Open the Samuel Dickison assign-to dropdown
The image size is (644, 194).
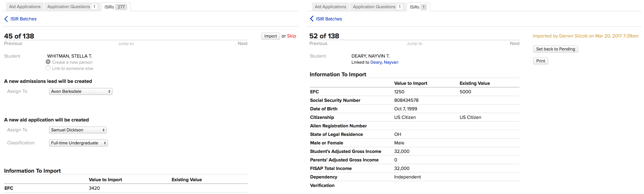point(77,130)
